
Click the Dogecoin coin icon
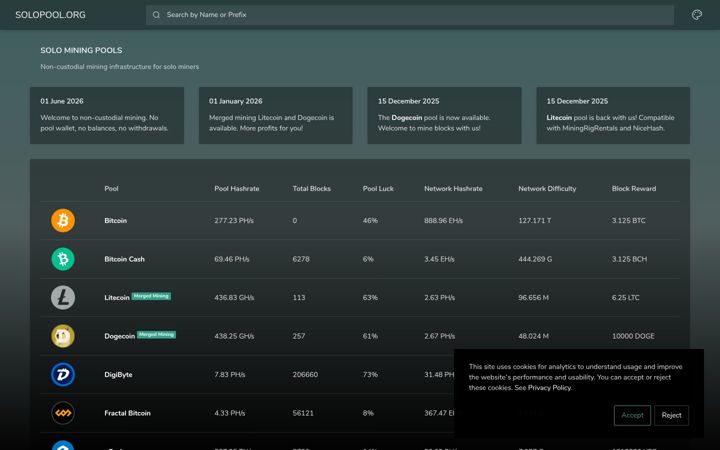click(63, 336)
